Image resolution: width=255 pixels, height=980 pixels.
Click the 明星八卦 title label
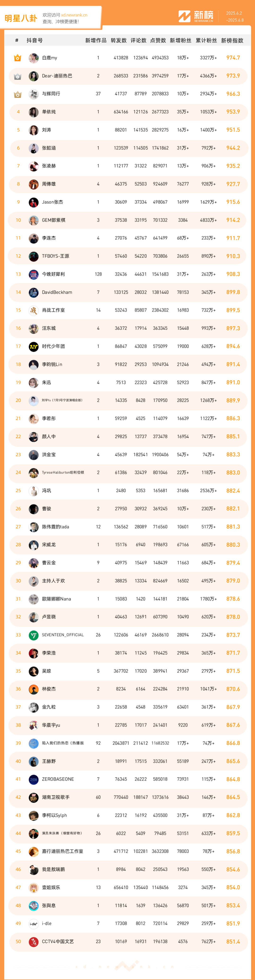[x=21, y=18]
